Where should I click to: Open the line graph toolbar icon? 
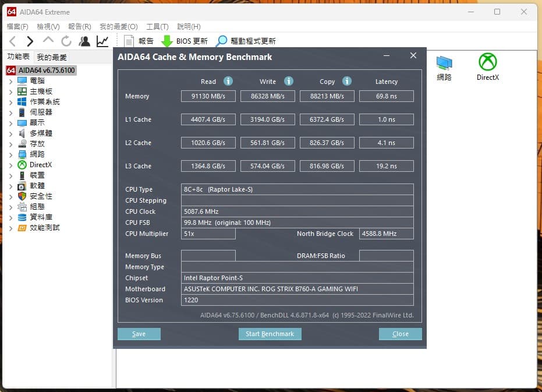coord(102,41)
